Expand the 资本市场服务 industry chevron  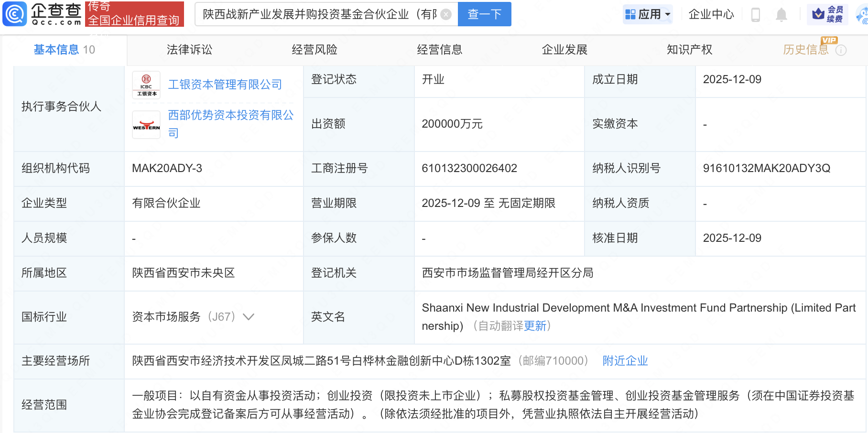(x=249, y=317)
